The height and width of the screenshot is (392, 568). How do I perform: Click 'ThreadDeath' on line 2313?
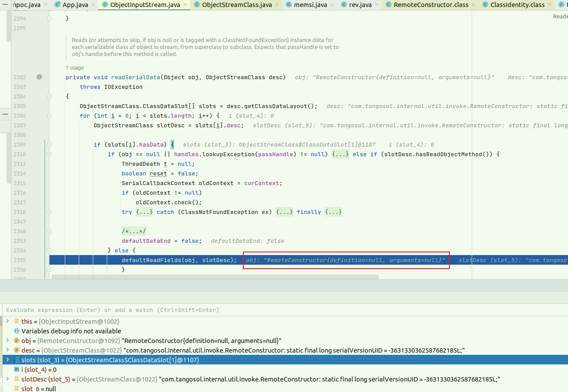(x=141, y=164)
